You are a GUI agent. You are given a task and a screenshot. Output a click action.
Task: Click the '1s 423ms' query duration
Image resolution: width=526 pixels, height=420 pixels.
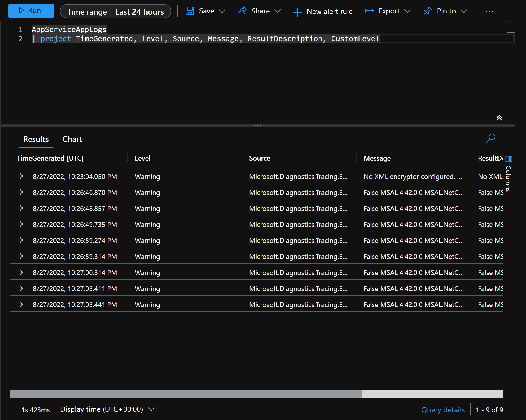(x=36, y=410)
